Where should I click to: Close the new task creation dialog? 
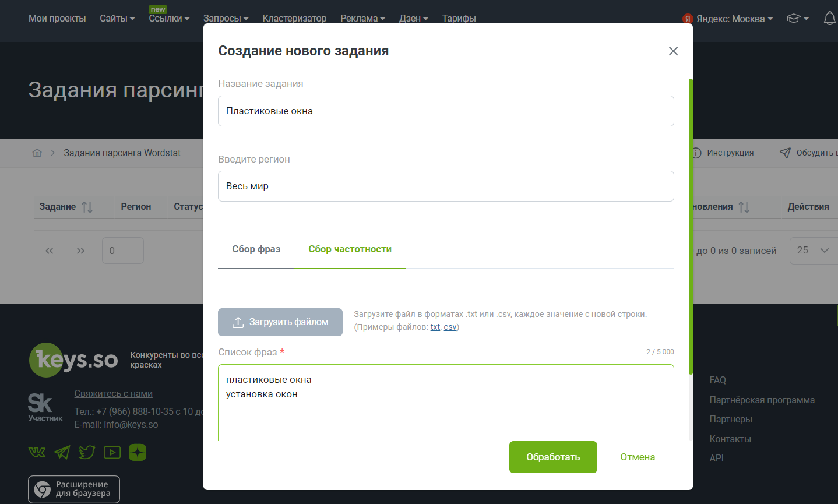click(x=673, y=51)
